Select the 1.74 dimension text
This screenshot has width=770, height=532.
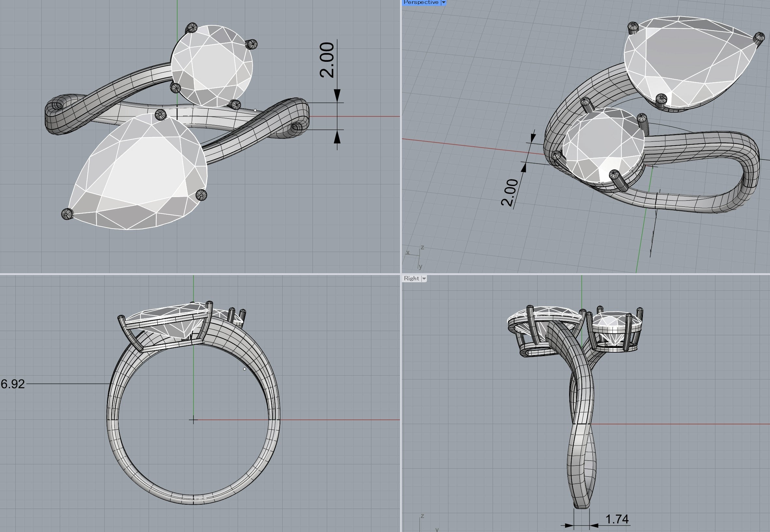point(617,519)
